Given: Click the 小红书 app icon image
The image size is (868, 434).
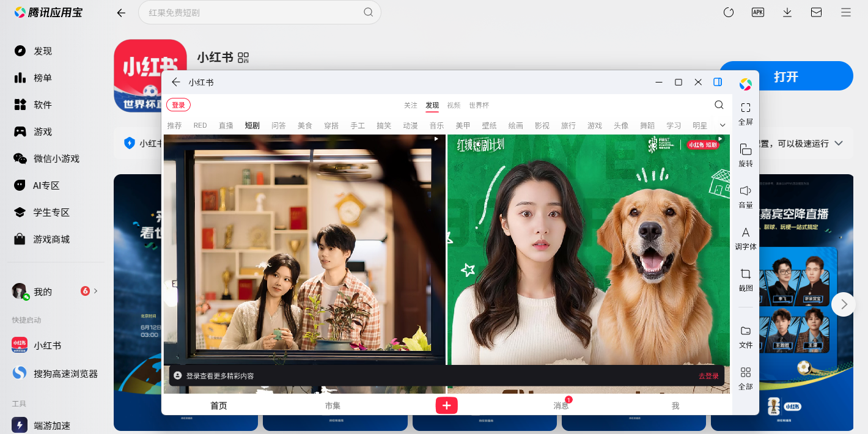Looking at the screenshot, I should pyautogui.click(x=150, y=76).
